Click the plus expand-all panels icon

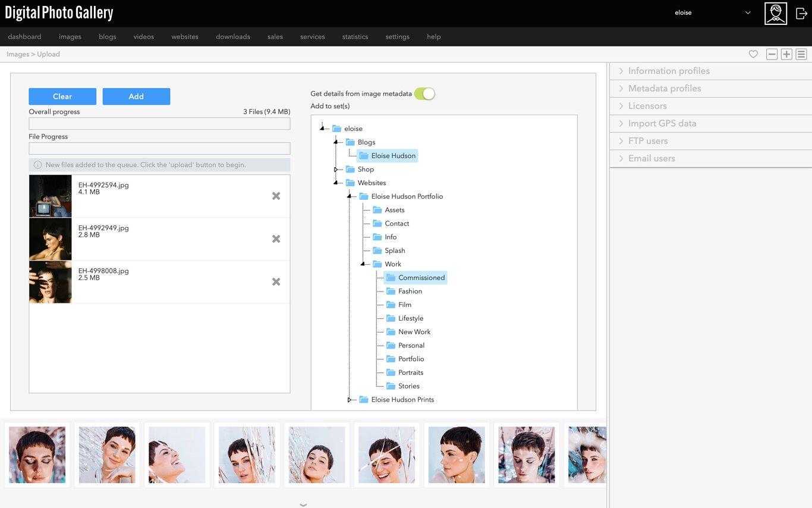786,54
